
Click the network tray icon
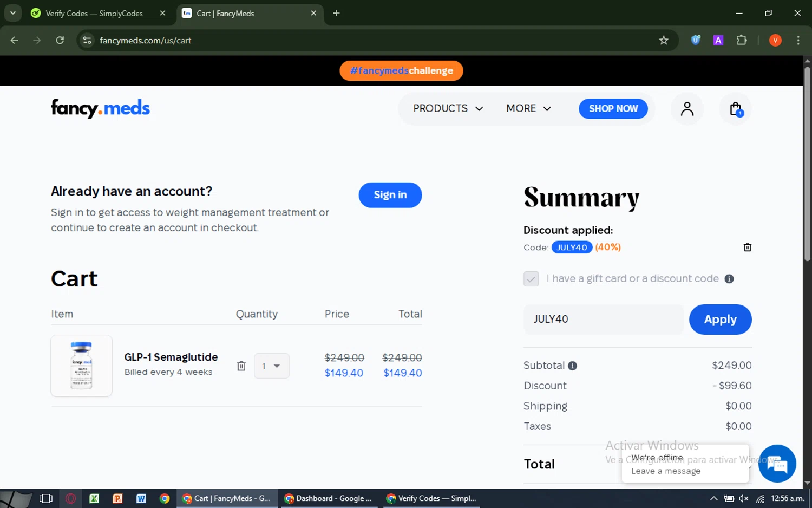760,499
